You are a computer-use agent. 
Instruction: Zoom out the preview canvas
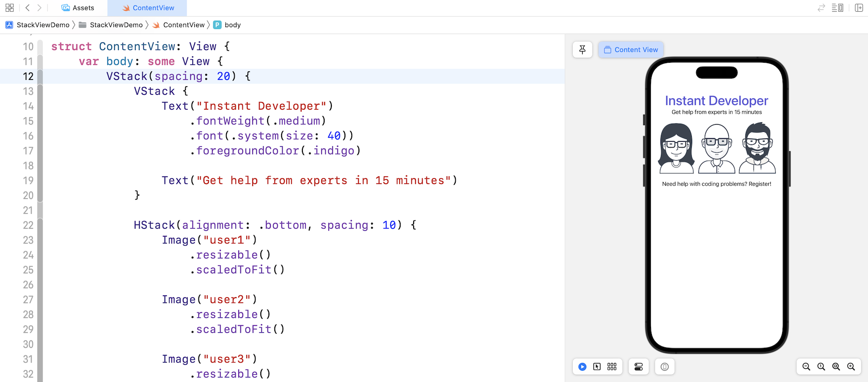[806, 367]
